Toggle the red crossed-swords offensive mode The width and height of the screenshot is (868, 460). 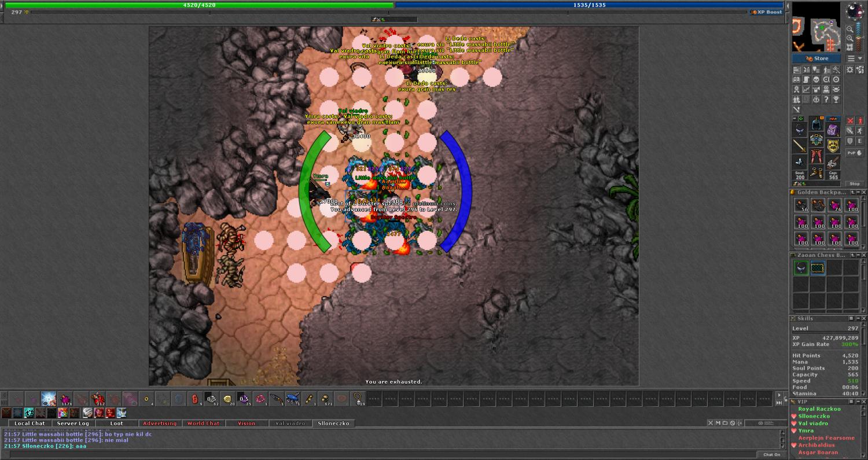coord(850,120)
